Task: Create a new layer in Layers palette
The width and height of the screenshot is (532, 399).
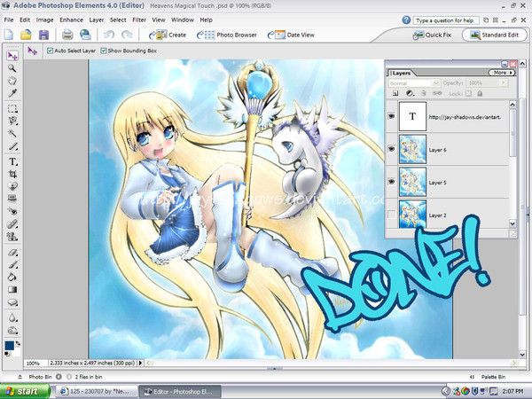Action: click(395, 93)
